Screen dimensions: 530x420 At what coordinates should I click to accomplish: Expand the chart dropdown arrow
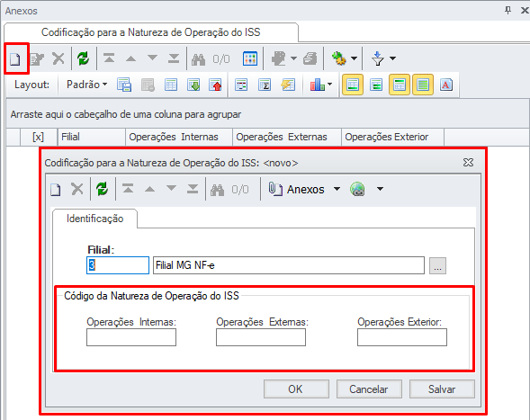(330, 85)
